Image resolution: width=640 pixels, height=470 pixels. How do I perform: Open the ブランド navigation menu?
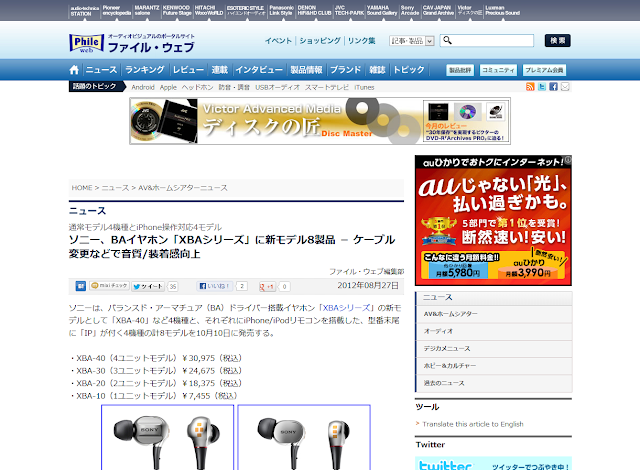point(345,70)
